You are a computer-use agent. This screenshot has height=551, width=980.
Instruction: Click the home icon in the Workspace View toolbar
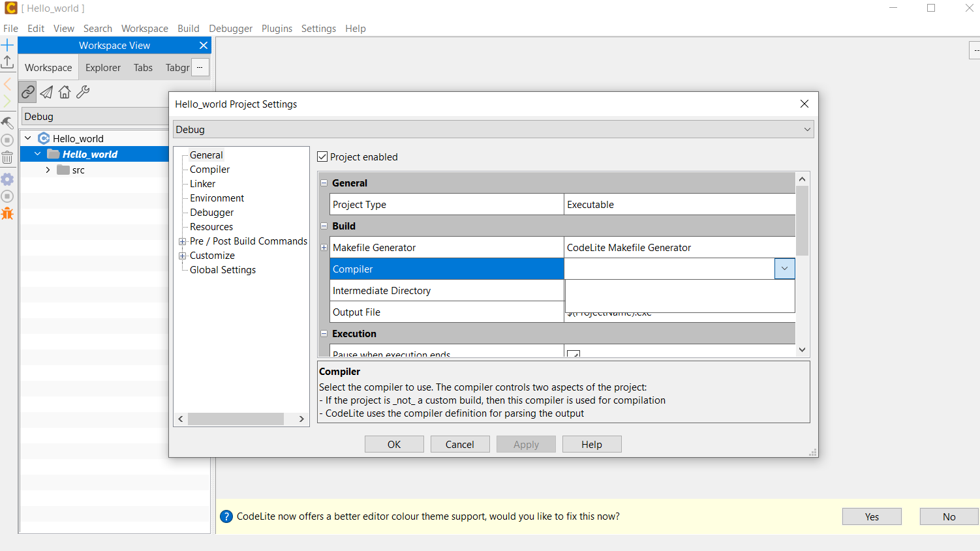[x=64, y=91]
